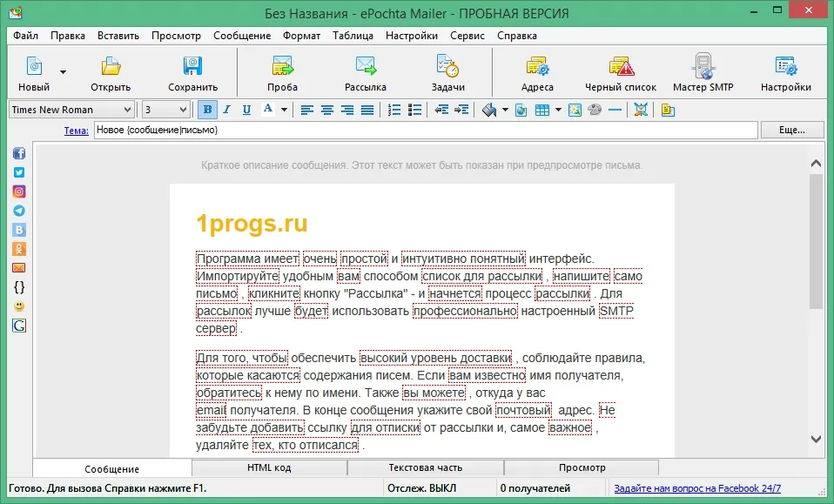Click the Telegram icon in the sidebar

[19, 211]
